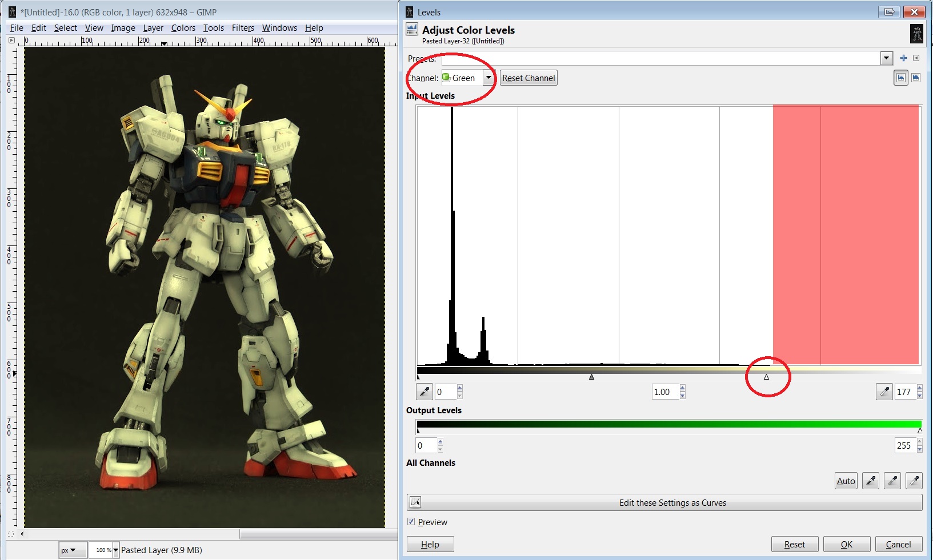The height and width of the screenshot is (560, 933).
Task: Click the output high field showing 255
Action: (x=905, y=445)
